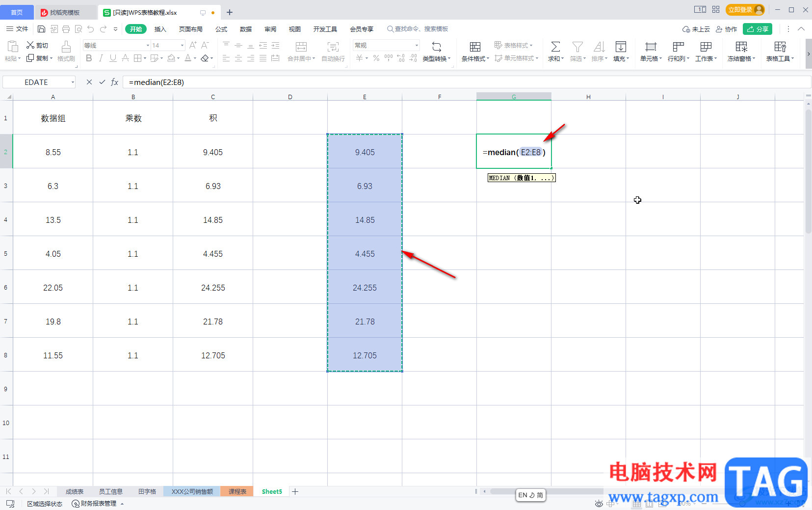
Task: Click the save icon in quick access toolbar
Action: point(42,29)
